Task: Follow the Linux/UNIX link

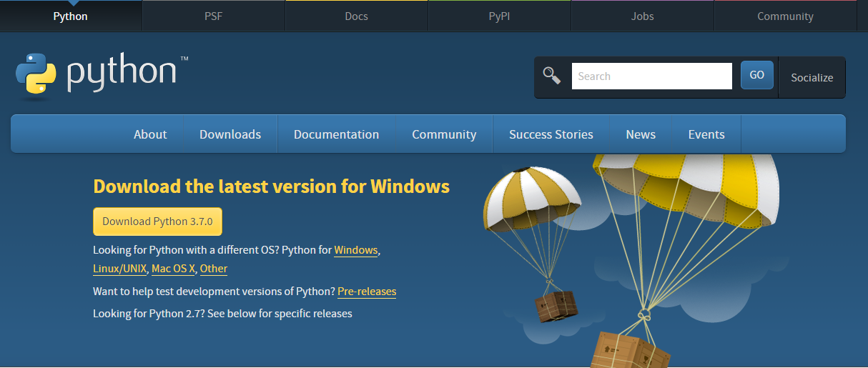Action: pos(120,269)
